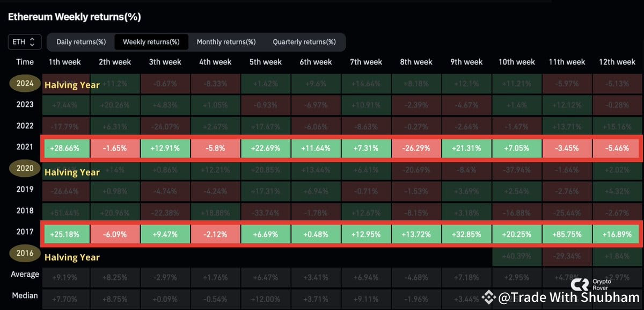
Task: Click the -5.8% cell in 2021
Action: (215, 148)
